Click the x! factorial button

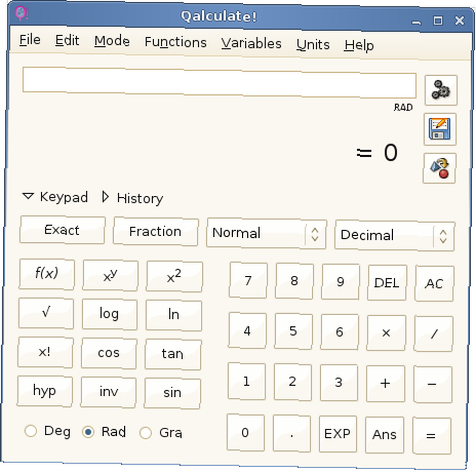(x=45, y=352)
